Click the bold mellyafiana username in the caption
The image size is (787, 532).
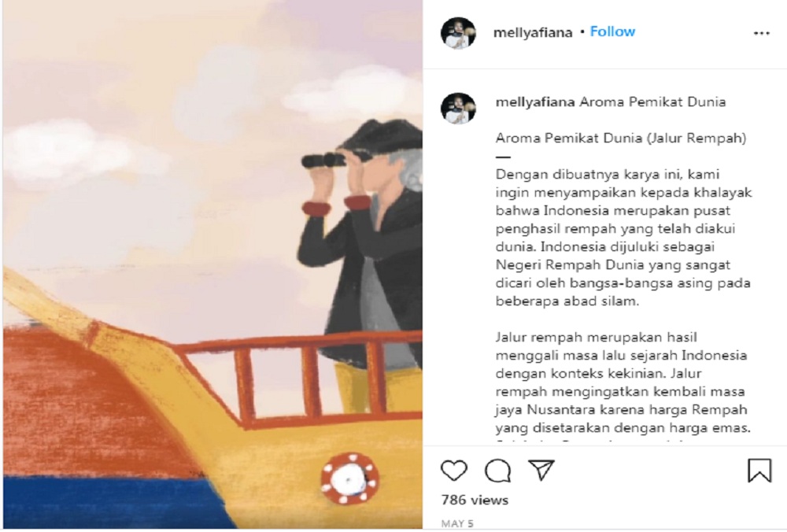(535, 102)
